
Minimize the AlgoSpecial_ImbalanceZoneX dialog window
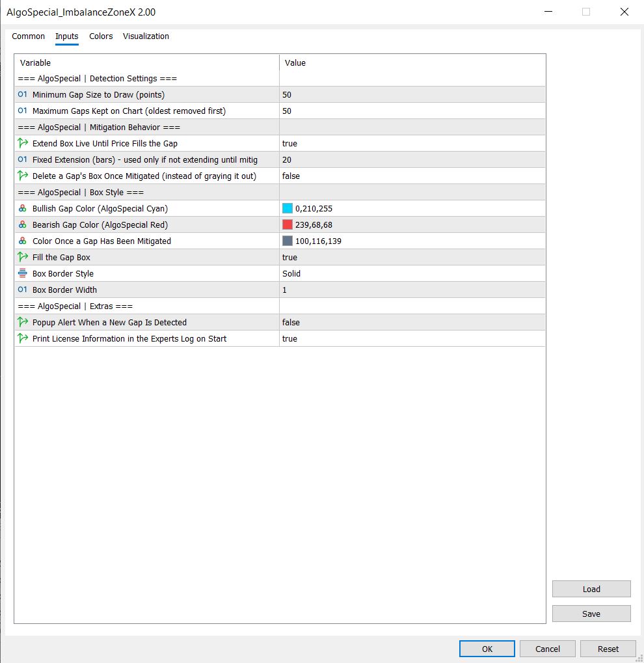click(x=548, y=12)
